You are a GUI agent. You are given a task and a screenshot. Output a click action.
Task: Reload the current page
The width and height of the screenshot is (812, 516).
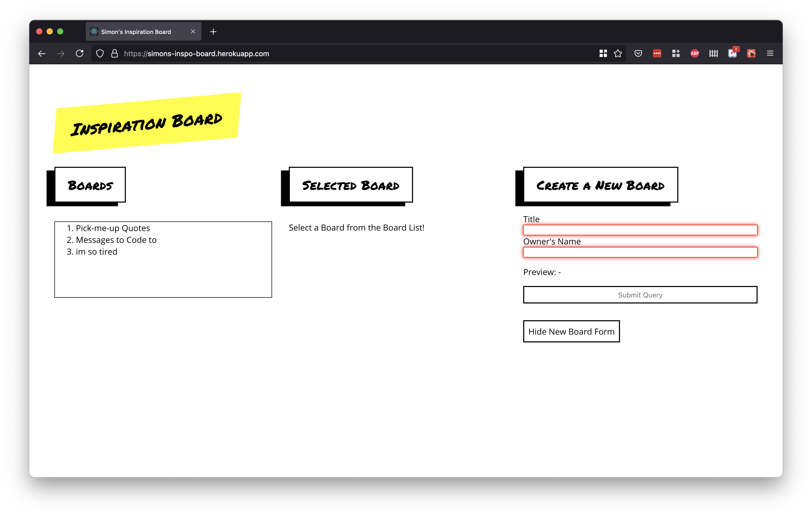pyautogui.click(x=80, y=54)
